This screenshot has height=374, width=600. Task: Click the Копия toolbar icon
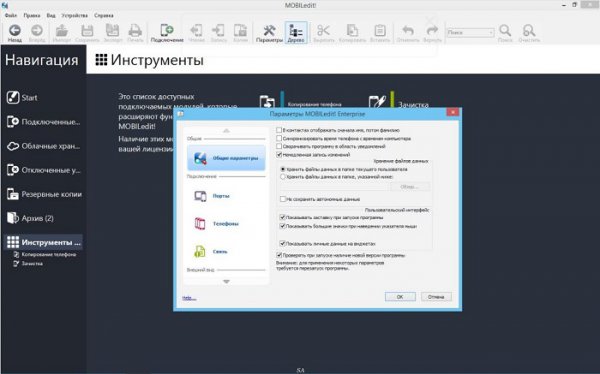tap(240, 33)
